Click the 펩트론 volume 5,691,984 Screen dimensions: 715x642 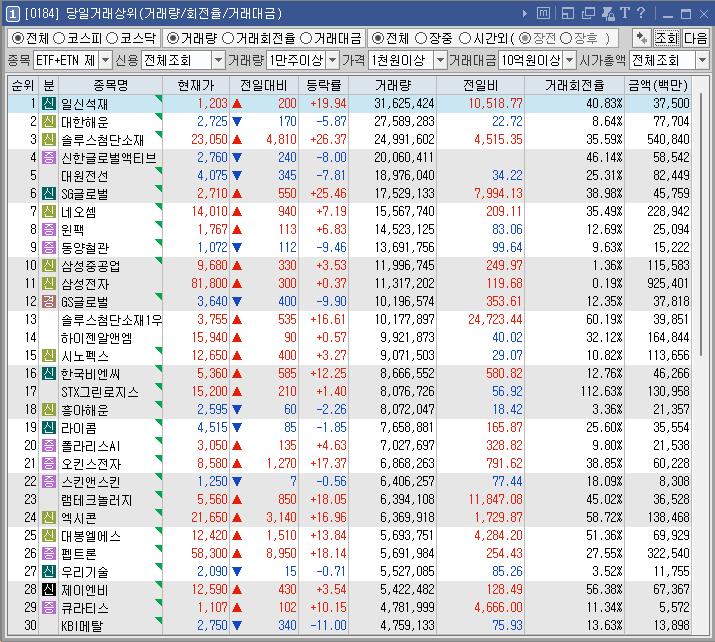click(x=407, y=554)
